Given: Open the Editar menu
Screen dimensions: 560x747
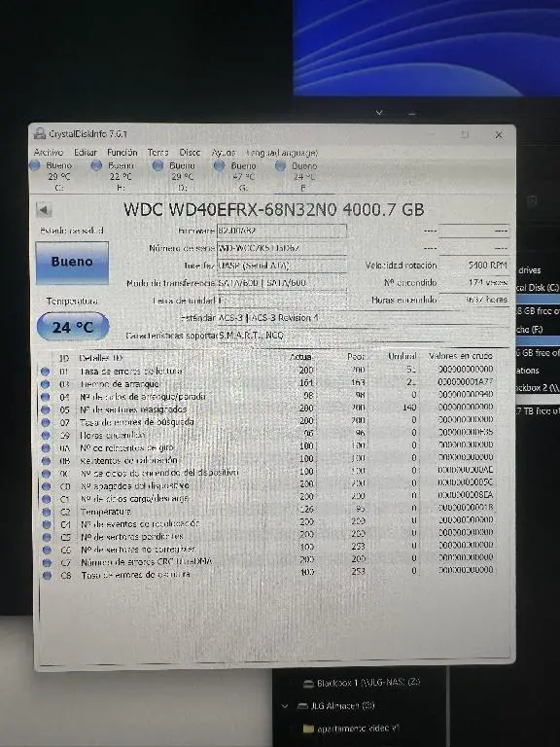Looking at the screenshot, I should coord(86,152).
